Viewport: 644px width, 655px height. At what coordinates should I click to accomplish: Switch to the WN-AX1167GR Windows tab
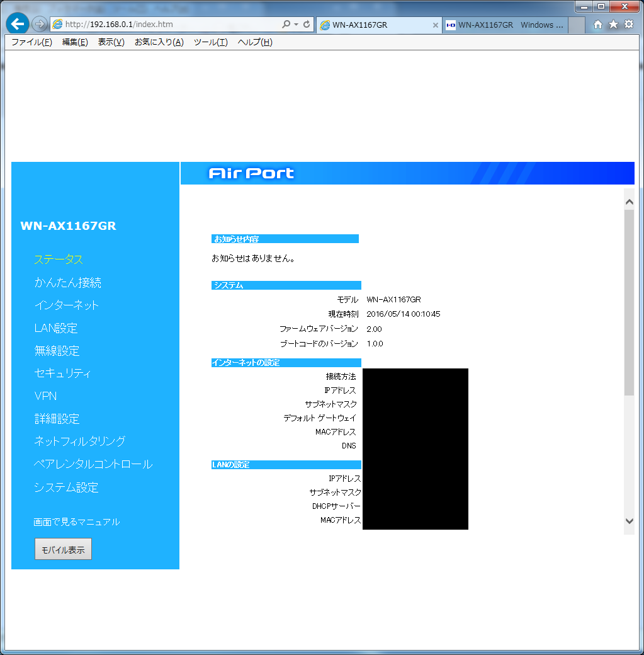[x=505, y=25]
